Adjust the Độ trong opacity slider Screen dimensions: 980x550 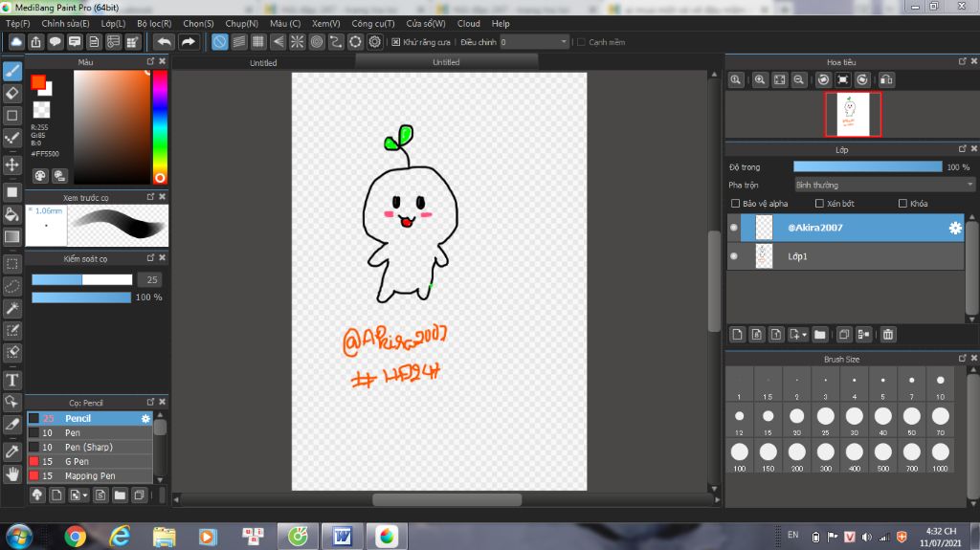point(867,166)
